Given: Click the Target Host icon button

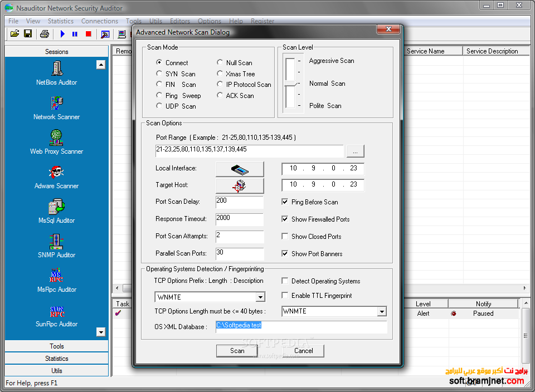Looking at the screenshot, I should (x=239, y=185).
